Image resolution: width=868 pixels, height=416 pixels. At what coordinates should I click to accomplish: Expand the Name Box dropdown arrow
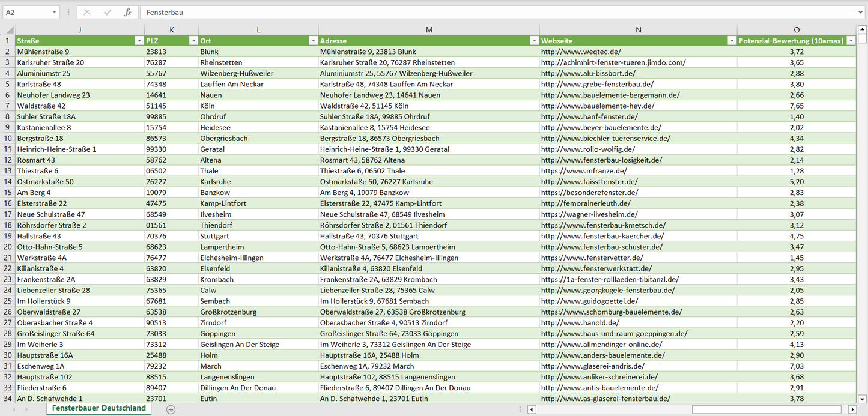[x=55, y=12]
